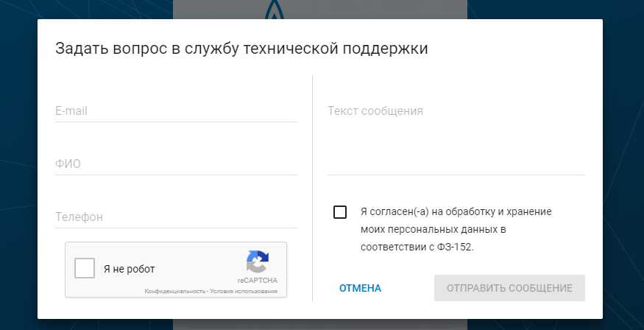Click the reCAPTCHA logo icon

click(258, 261)
